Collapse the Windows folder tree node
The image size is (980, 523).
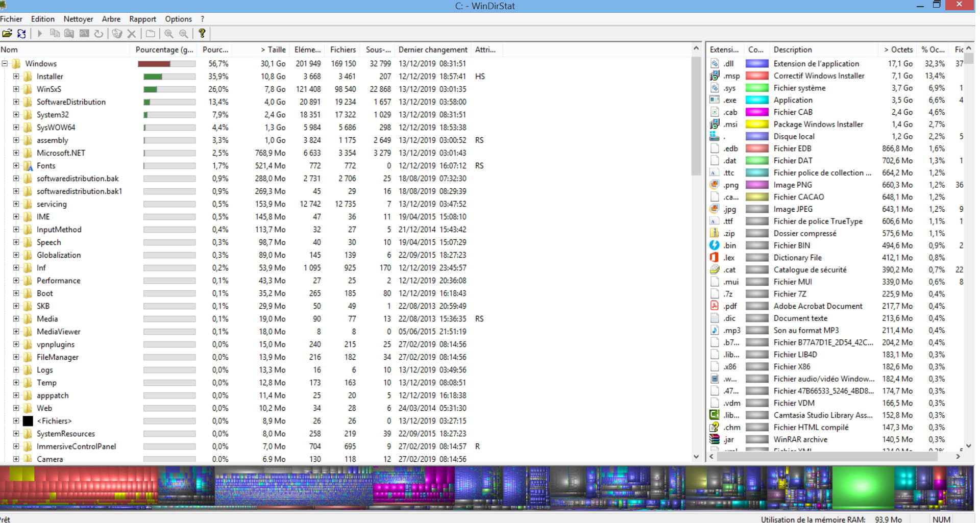point(5,64)
